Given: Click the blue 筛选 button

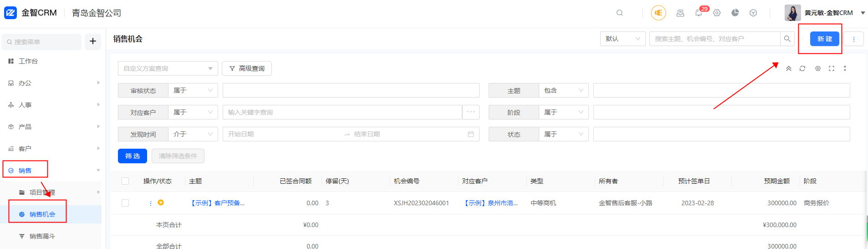Looking at the screenshot, I should 133,156.
